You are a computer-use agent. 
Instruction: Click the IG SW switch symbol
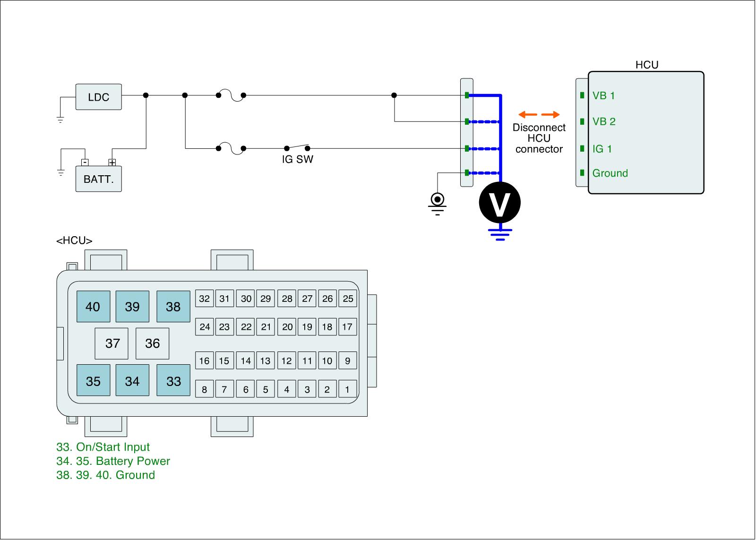point(297,147)
